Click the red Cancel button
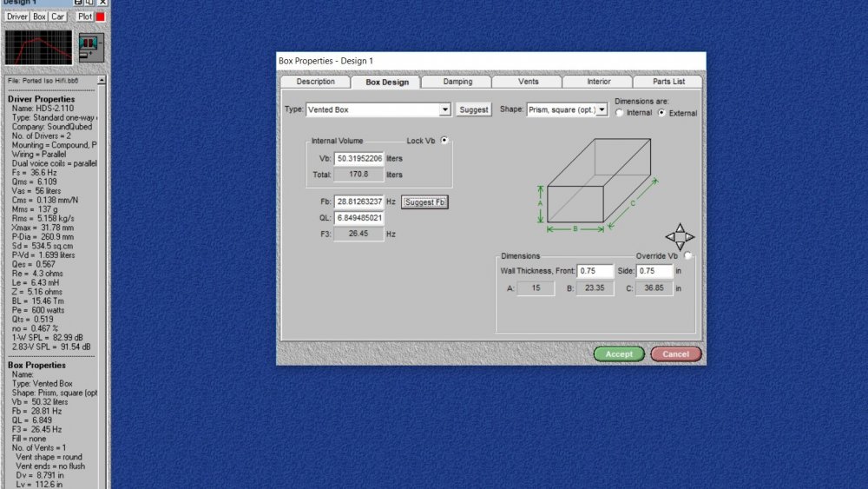The height and width of the screenshot is (489, 868). [676, 354]
